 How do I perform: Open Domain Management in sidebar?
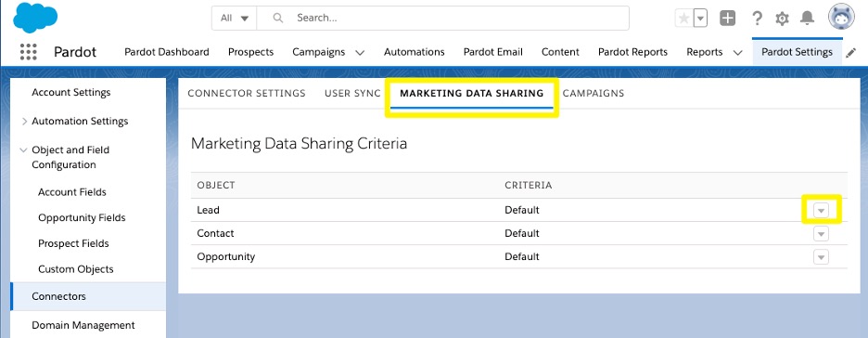(x=83, y=325)
